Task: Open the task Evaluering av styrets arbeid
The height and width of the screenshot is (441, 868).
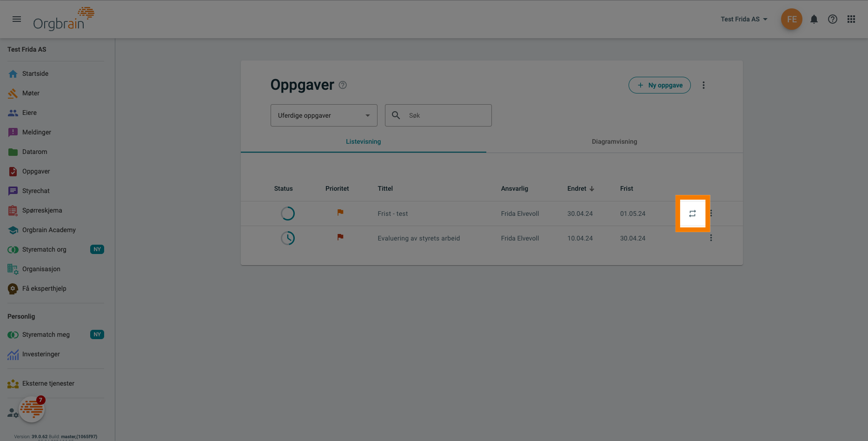Action: 418,238
